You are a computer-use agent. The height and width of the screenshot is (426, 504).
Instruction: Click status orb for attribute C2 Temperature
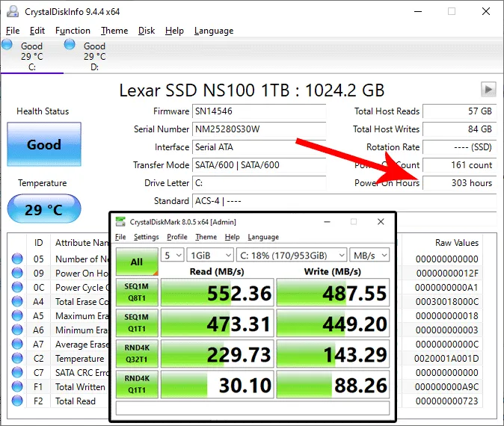click(17, 358)
